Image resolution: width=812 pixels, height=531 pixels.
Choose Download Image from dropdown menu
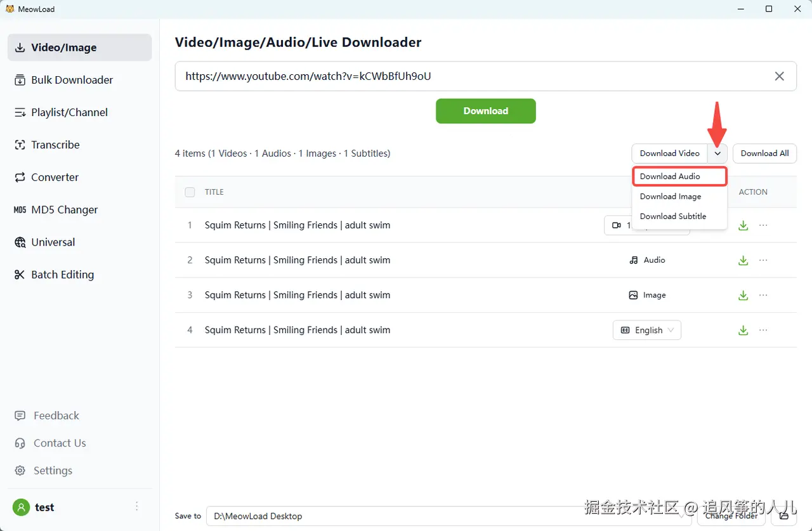[x=679, y=197]
